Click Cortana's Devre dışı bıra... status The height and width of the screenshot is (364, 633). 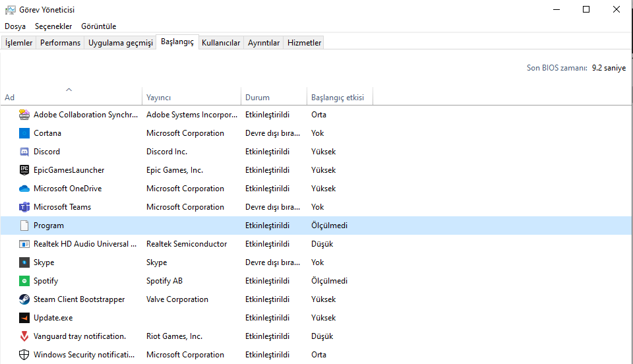coord(272,133)
